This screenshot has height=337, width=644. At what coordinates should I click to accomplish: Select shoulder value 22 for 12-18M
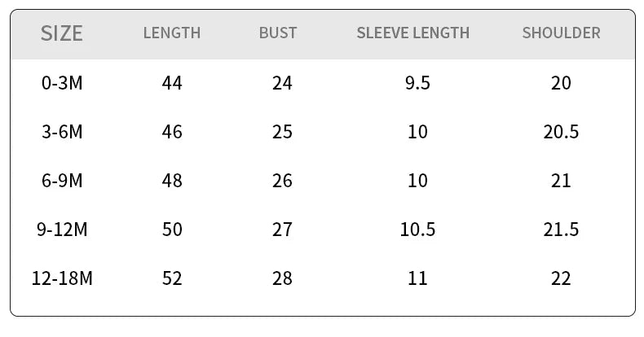(561, 278)
